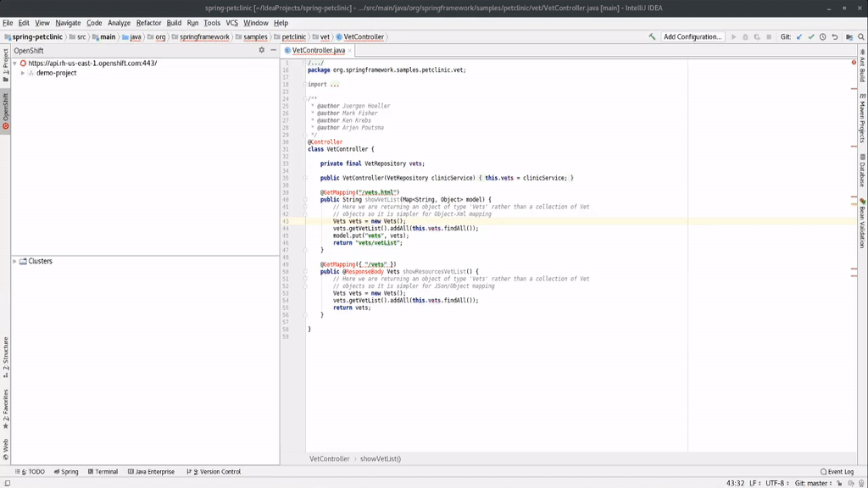Open the Tools menu

click(212, 23)
